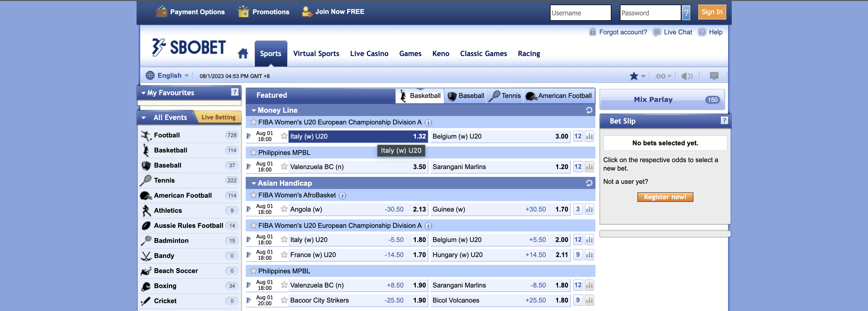Focus the Username field
The width and height of the screenshot is (868, 311).
tap(580, 13)
